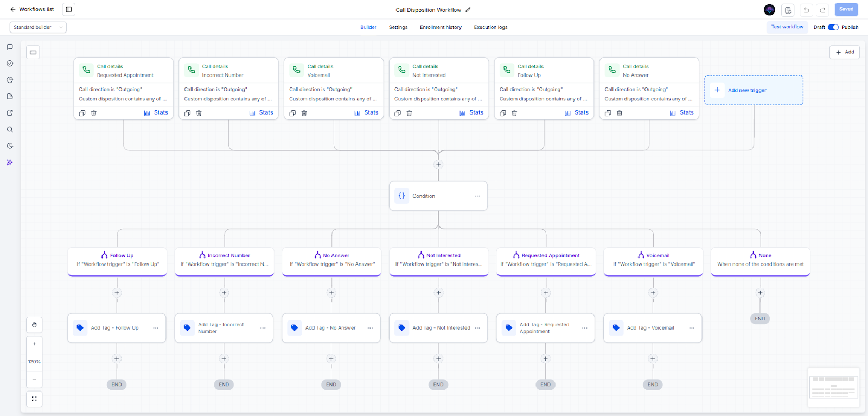
Task: Select the Requested Appointment trigger card
Action: pyautogui.click(x=124, y=89)
